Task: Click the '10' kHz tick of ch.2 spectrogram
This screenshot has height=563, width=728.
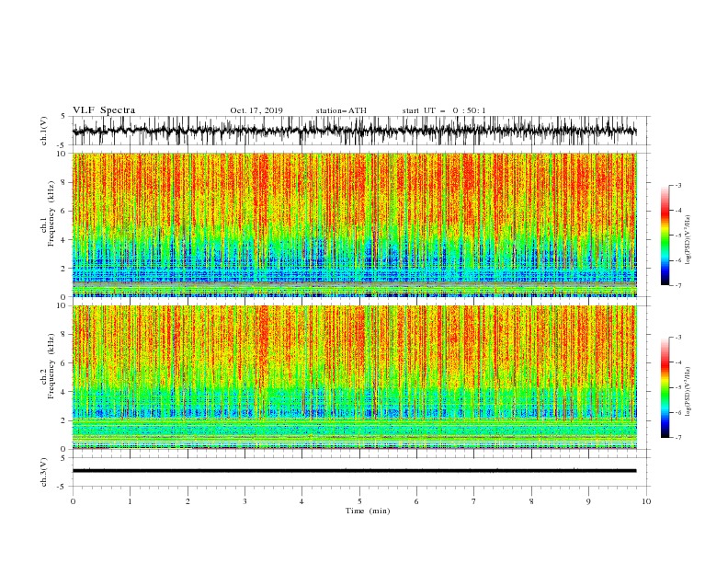Action: [x=62, y=305]
